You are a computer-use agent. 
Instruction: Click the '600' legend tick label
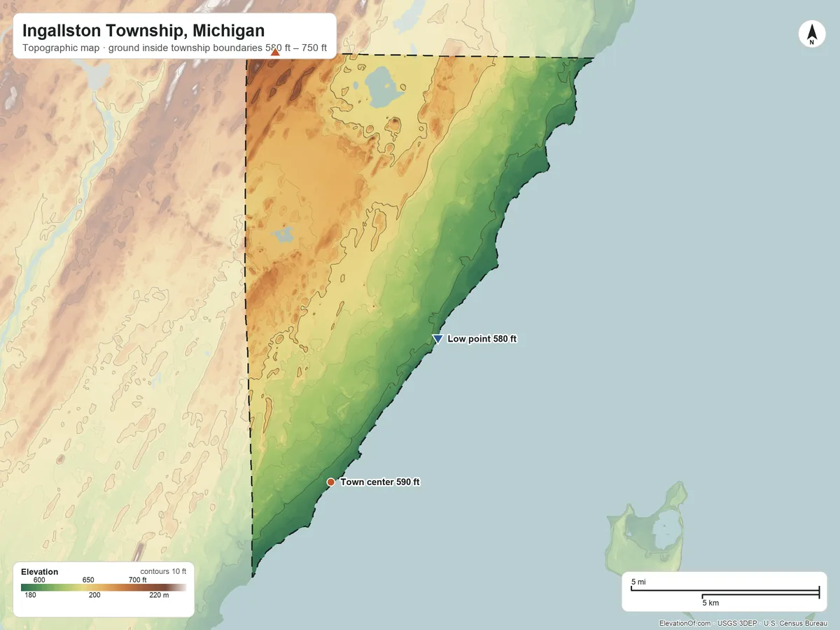click(39, 580)
